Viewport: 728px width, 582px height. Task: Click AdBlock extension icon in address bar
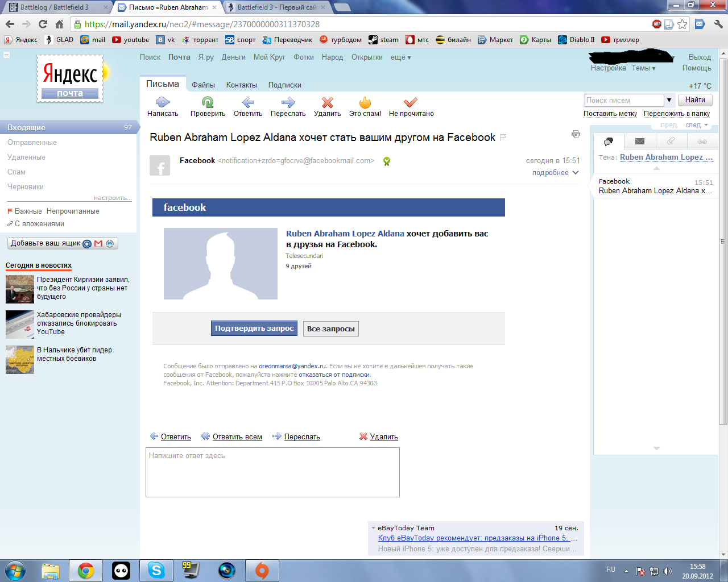click(x=657, y=24)
